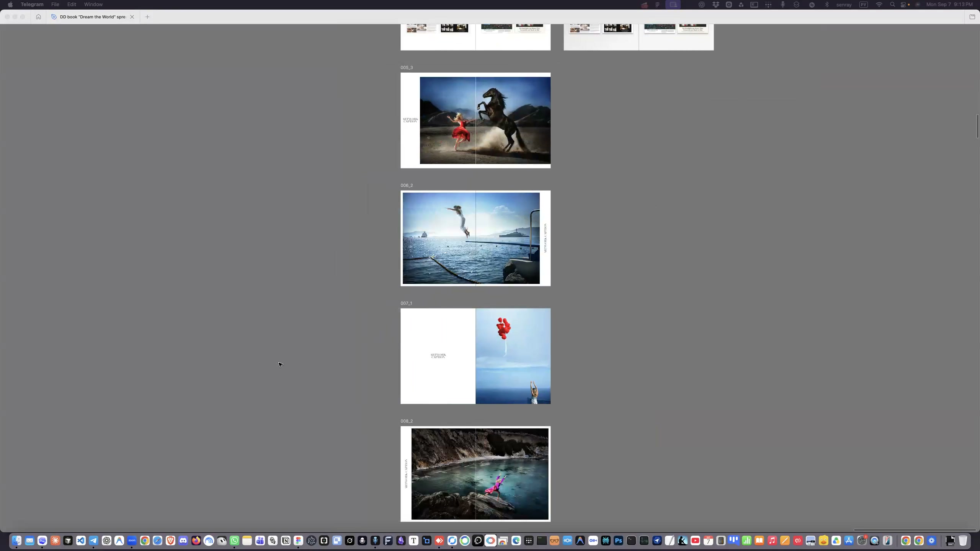Open the Window menu
The image size is (980, 551).
coord(93,5)
